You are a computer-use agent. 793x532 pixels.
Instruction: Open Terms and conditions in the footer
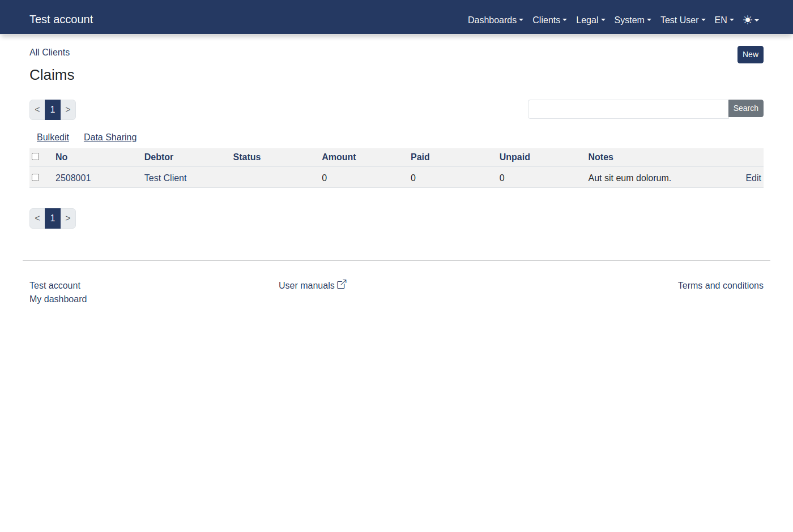pyautogui.click(x=720, y=285)
